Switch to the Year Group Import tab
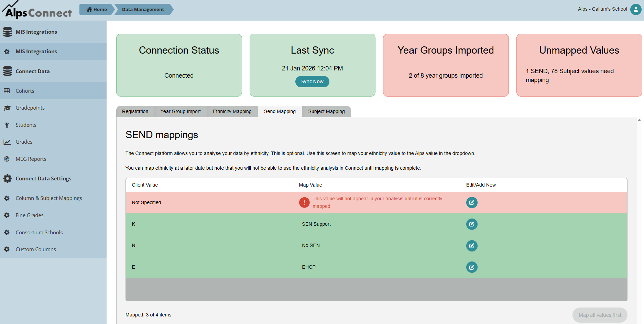Viewport: 644px width, 324px height. 180,111
